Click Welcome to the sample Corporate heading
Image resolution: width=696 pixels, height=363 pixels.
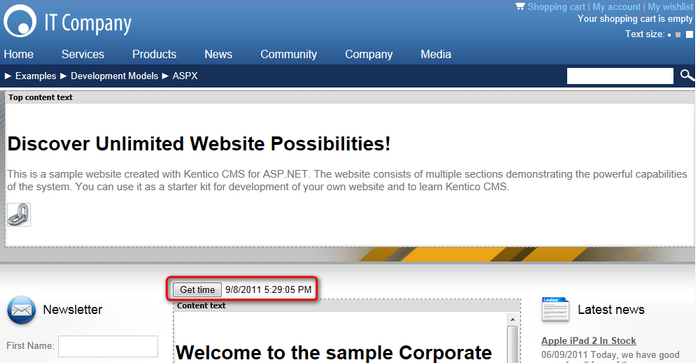(333, 353)
